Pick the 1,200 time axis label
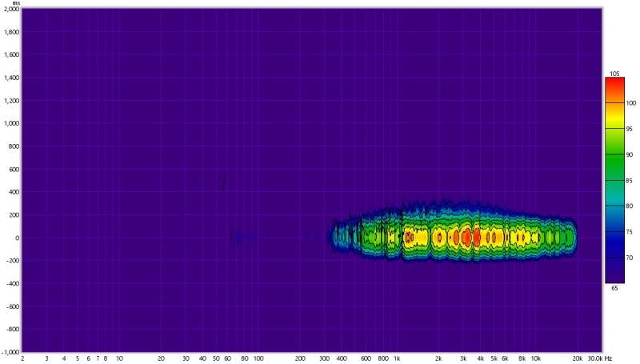This screenshot has width=640, height=364. [11, 100]
